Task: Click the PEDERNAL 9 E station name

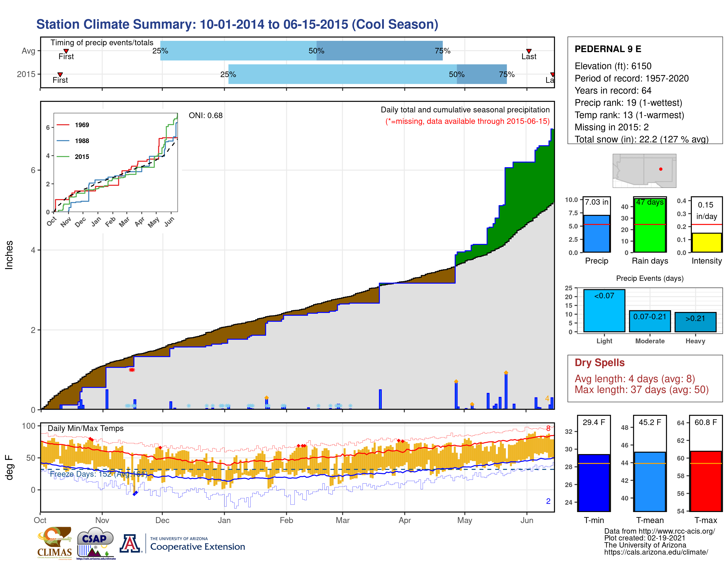Action: click(x=608, y=49)
